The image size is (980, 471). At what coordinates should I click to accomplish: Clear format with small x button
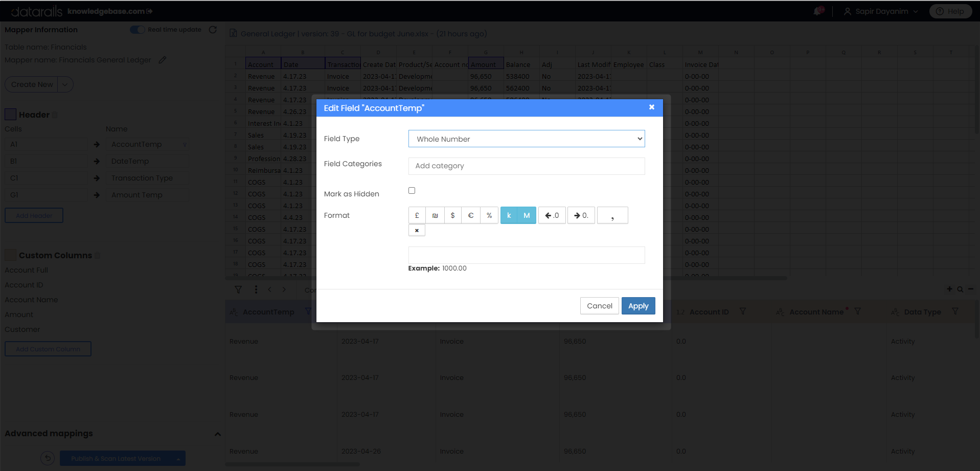point(417,230)
